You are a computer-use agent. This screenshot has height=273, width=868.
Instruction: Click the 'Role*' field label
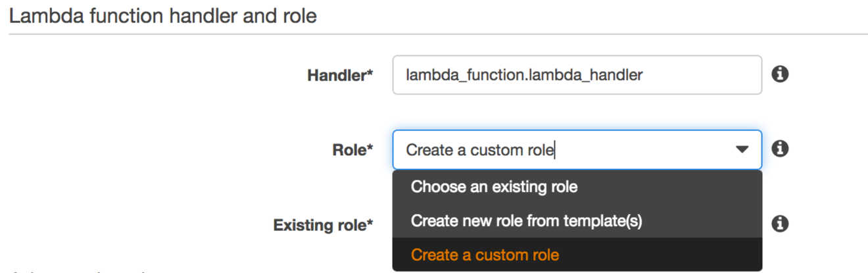point(350,150)
